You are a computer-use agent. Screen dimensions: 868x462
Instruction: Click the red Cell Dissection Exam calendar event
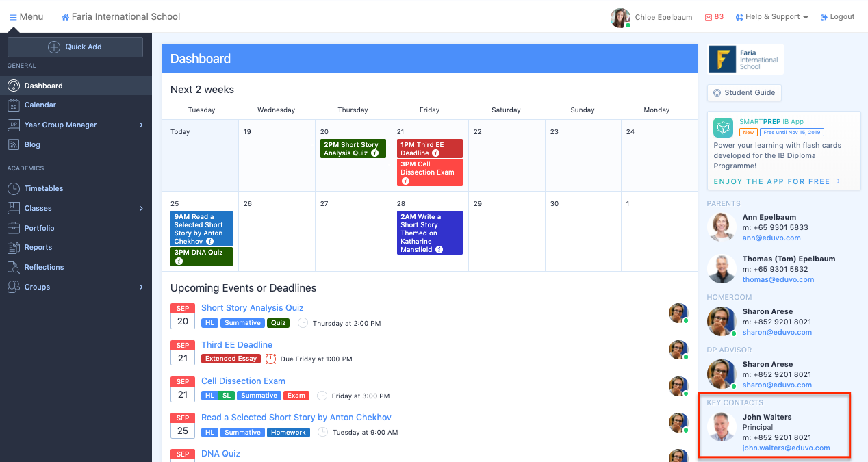[429, 172]
